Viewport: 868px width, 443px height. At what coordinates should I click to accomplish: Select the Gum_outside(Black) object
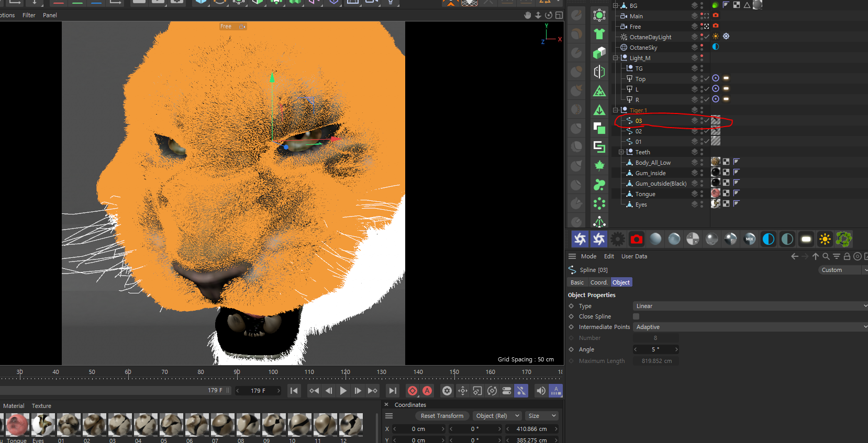[x=661, y=184]
